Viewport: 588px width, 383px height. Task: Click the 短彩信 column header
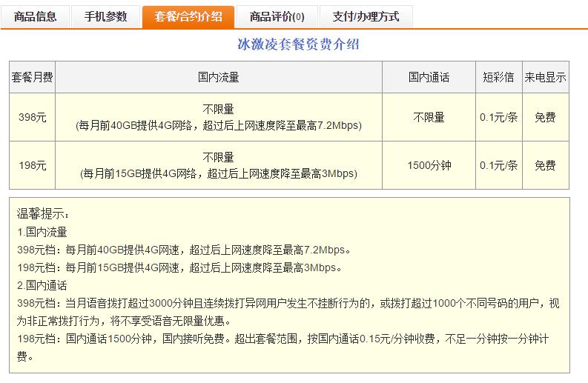point(498,77)
